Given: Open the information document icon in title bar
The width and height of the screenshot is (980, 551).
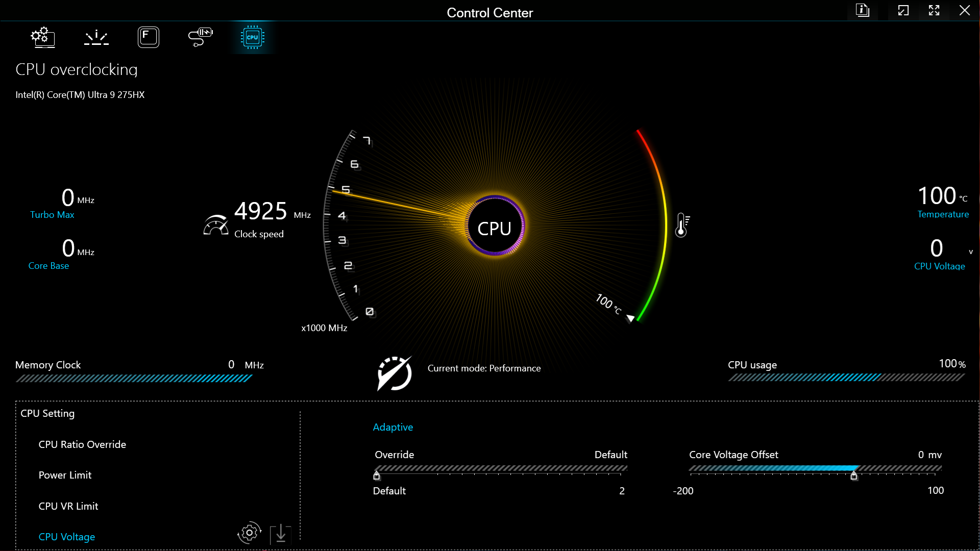Looking at the screenshot, I should click(x=863, y=10).
